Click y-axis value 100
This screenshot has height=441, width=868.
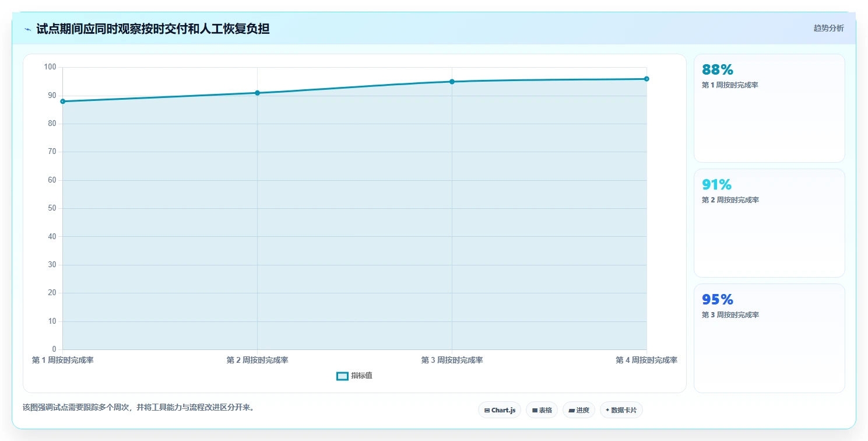pyautogui.click(x=50, y=67)
